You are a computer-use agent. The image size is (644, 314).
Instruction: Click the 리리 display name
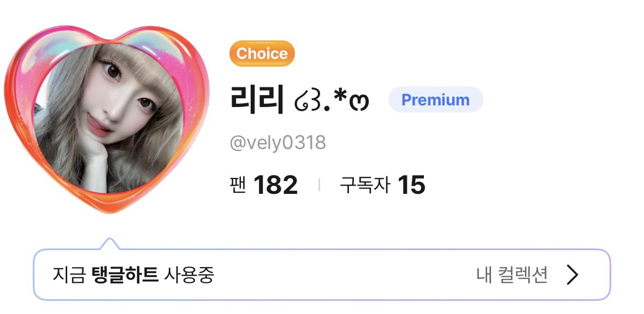coord(257,100)
